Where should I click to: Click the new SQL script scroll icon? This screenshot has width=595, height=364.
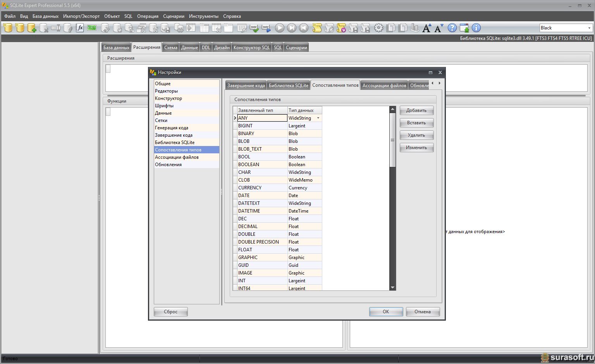coord(317,28)
